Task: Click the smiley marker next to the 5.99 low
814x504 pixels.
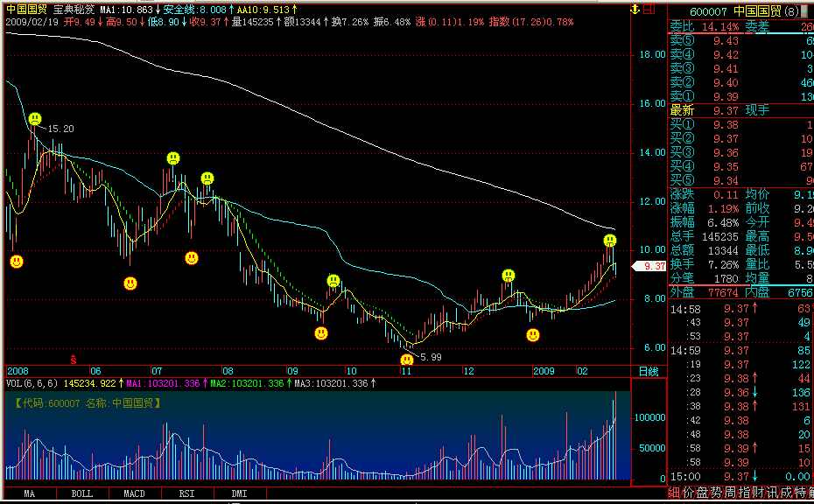Action: (x=407, y=359)
